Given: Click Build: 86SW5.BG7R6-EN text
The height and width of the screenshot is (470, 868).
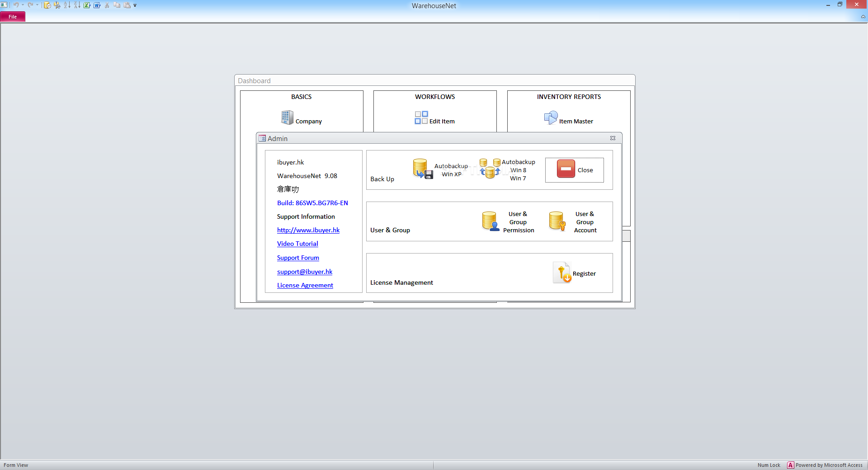Looking at the screenshot, I should pos(312,203).
